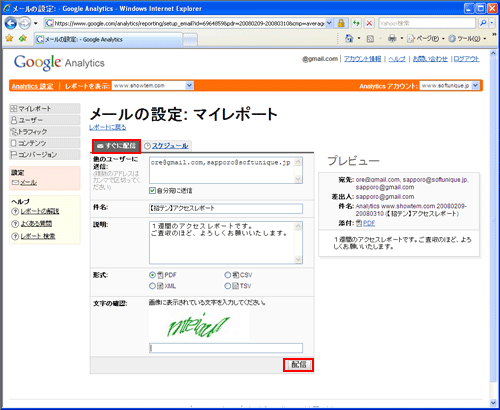Open the レポート検索 help link
Image resolution: width=500 pixels, height=410 pixels.
tap(38, 236)
